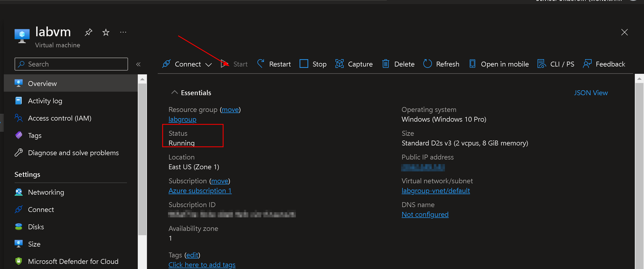Click side menu scrollbar up arrow
Image resolution: width=644 pixels, height=269 pixels.
pyautogui.click(x=142, y=79)
